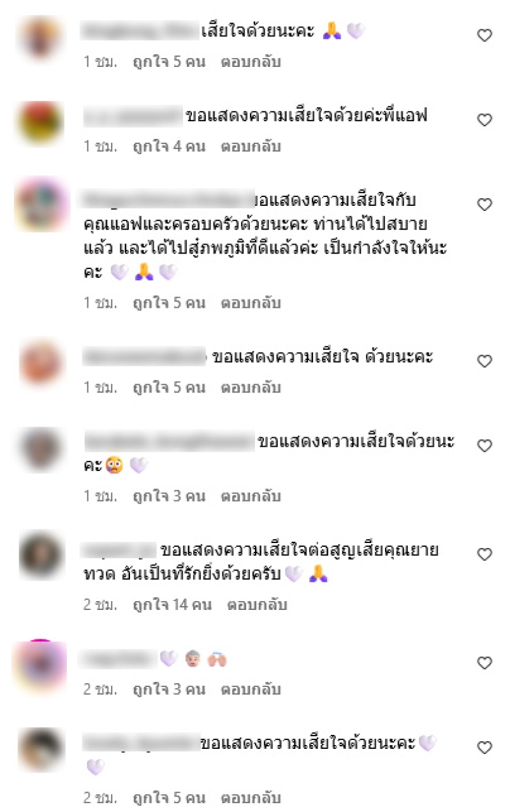Viewport: 510px width, 812px height.
Task: Like the long comment about คุณแอฟและครอบครัว
Action: coord(485,205)
